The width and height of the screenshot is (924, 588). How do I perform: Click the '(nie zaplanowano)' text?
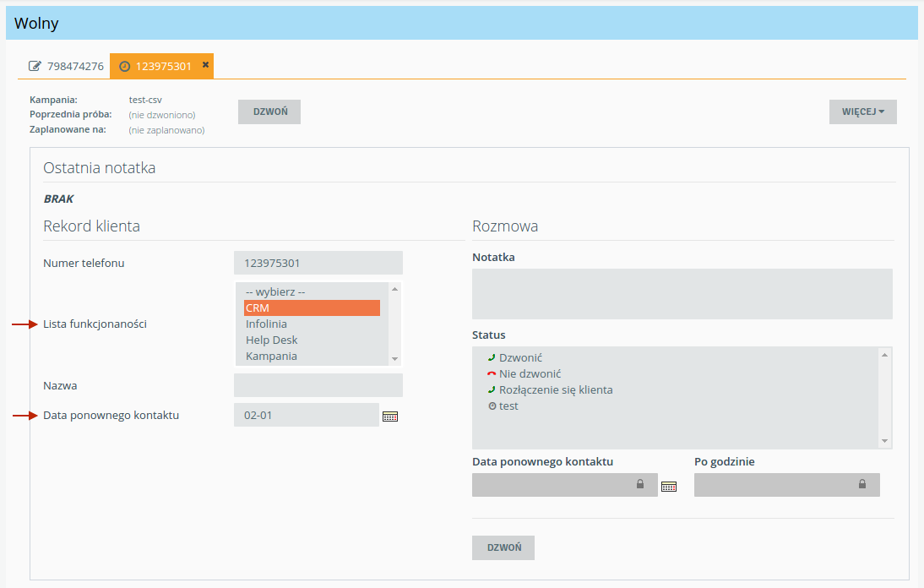pos(166,130)
